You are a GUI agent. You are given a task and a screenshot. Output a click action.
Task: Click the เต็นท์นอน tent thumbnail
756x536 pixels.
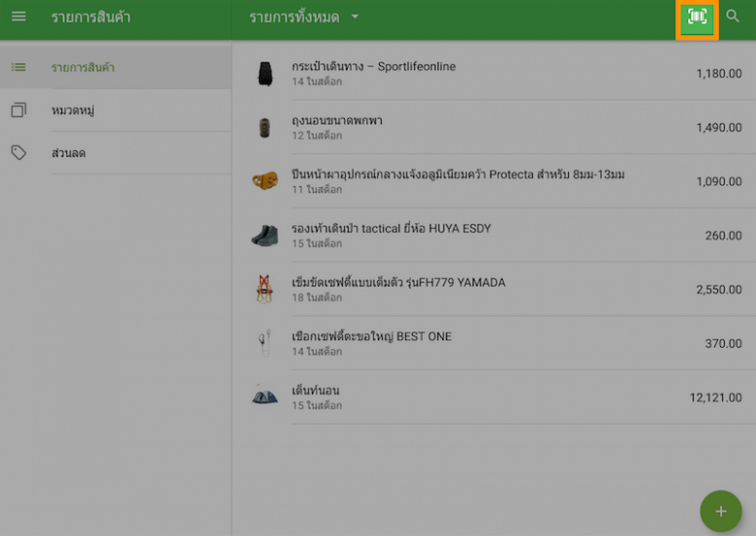pyautogui.click(x=264, y=397)
